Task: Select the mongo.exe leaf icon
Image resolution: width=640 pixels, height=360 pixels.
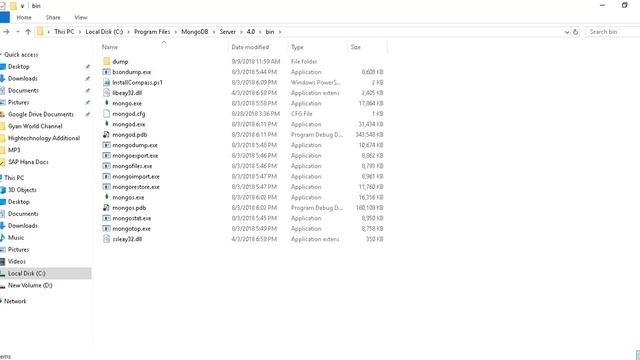Action: (x=107, y=103)
